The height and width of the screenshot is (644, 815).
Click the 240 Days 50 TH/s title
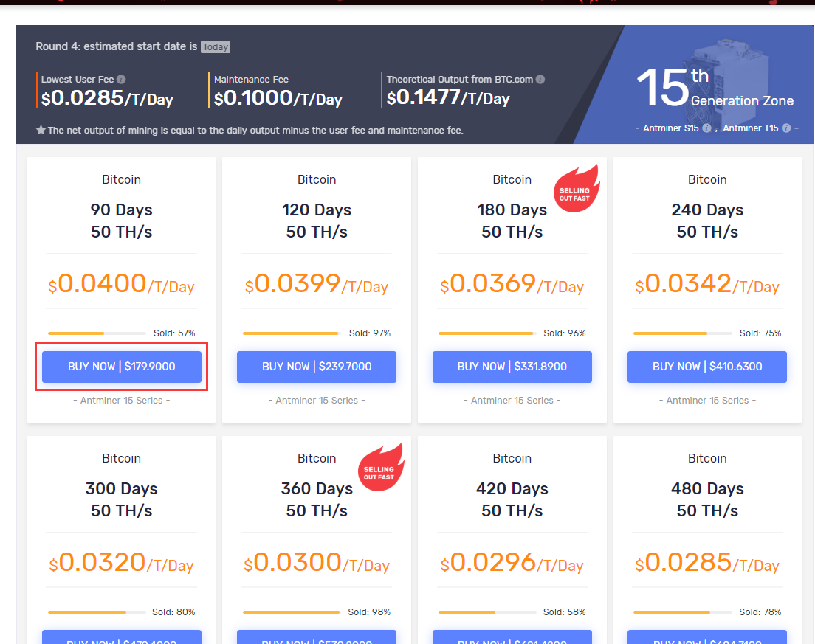pos(707,221)
